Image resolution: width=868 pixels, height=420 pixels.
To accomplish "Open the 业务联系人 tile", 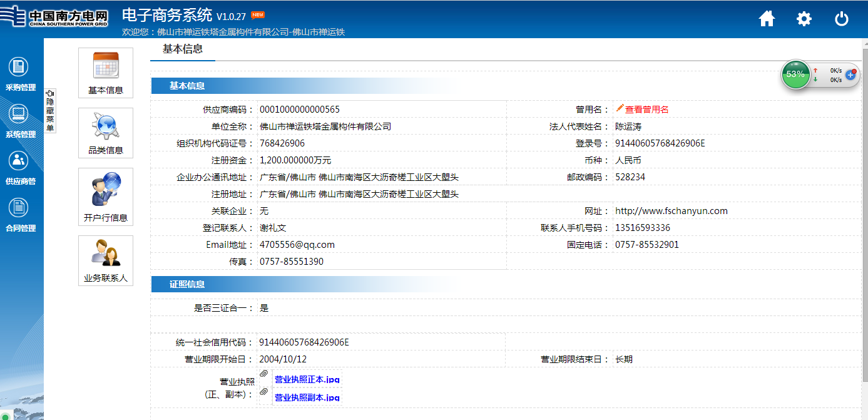I will [x=106, y=260].
